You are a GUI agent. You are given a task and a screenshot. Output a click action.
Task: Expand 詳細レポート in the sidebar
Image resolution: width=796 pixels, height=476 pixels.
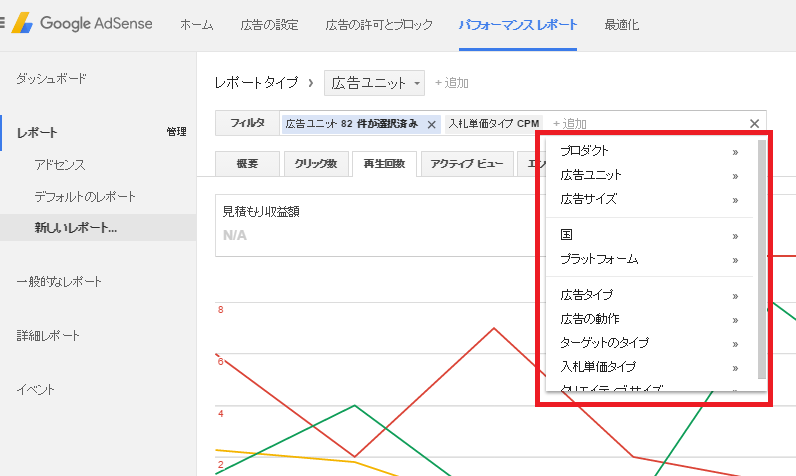[x=48, y=335]
